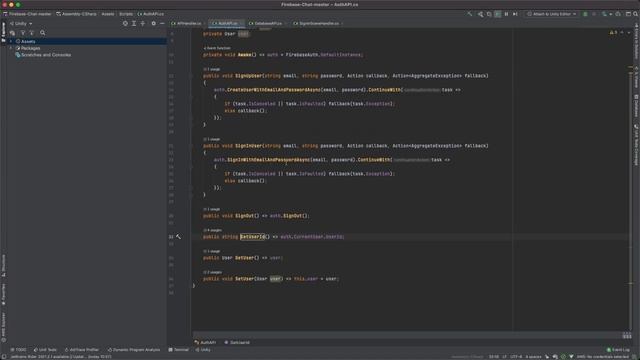Image resolution: width=640 pixels, height=360 pixels.
Task: Select the Packages folder in the tree
Action: 28,48
